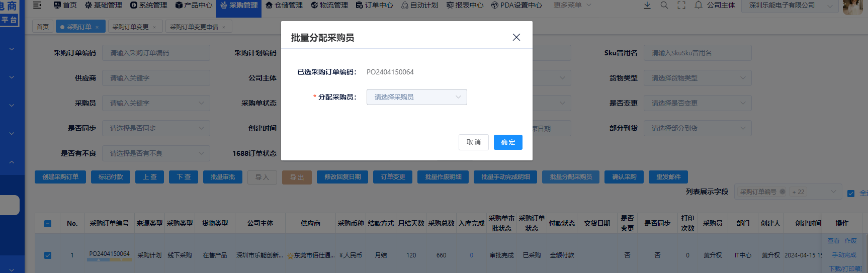868x273 pixels.
Task: Open the 仓储管理 menu
Action: click(284, 5)
